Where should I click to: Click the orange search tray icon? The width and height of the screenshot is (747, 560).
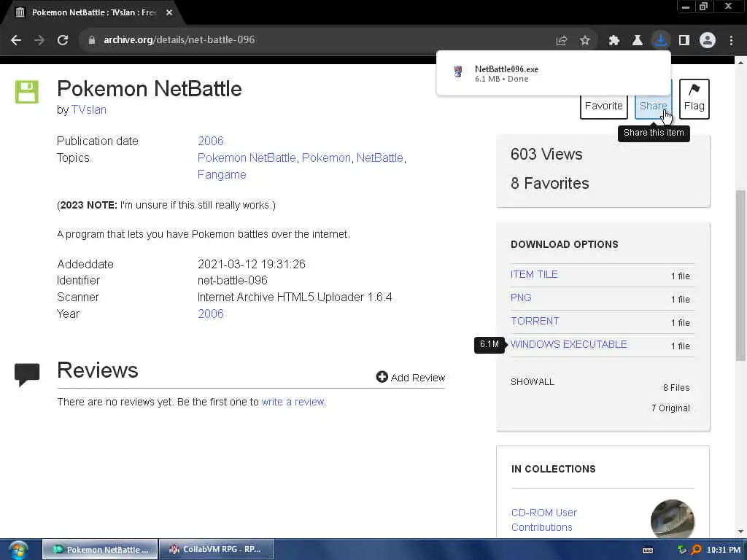696,550
